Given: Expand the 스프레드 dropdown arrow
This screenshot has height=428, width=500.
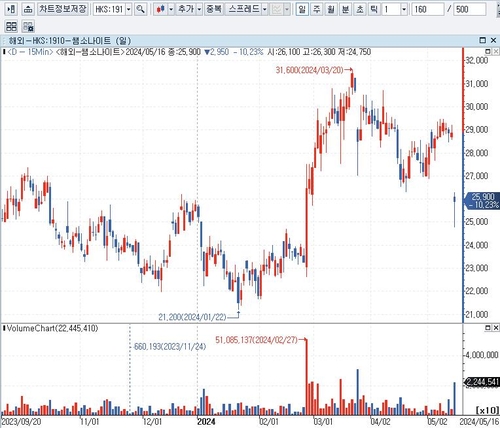Looking at the screenshot, I should (265, 9).
